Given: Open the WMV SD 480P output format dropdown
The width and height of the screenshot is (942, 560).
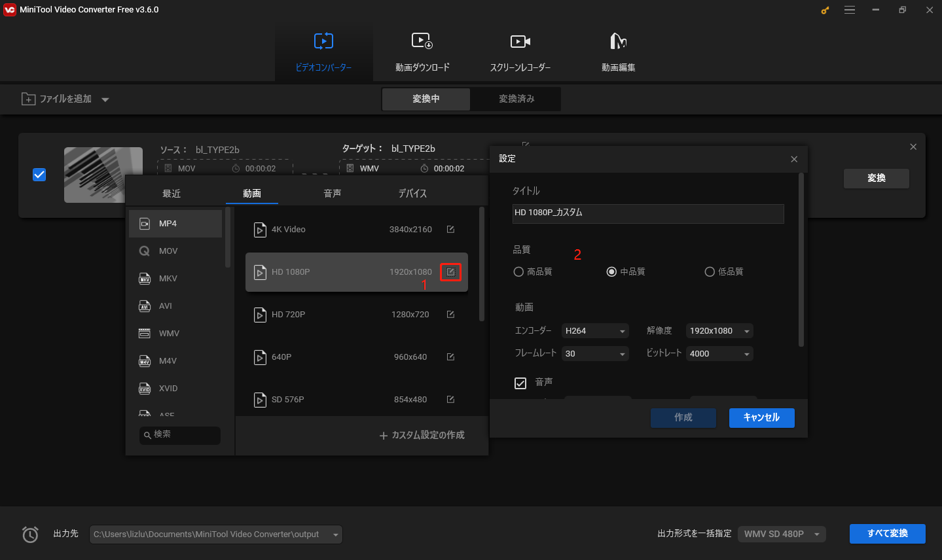Looking at the screenshot, I should click(x=782, y=534).
